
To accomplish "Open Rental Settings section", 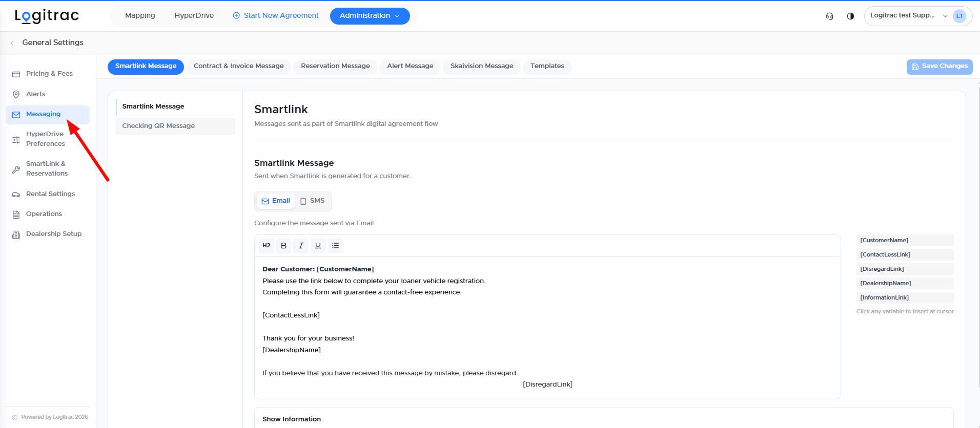I will click(48, 194).
